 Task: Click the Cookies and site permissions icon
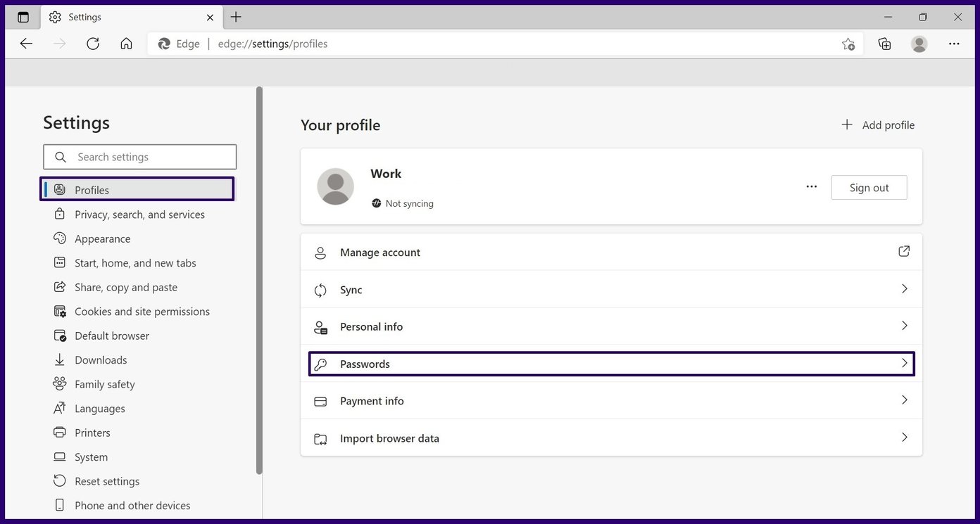click(x=60, y=311)
